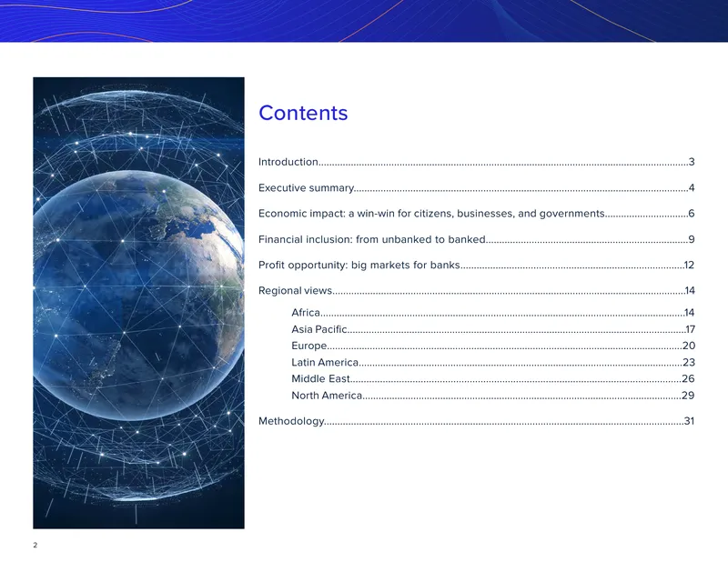Viewport: 728px width, 562px height.
Task: Click the globe network image
Action: 139,303
